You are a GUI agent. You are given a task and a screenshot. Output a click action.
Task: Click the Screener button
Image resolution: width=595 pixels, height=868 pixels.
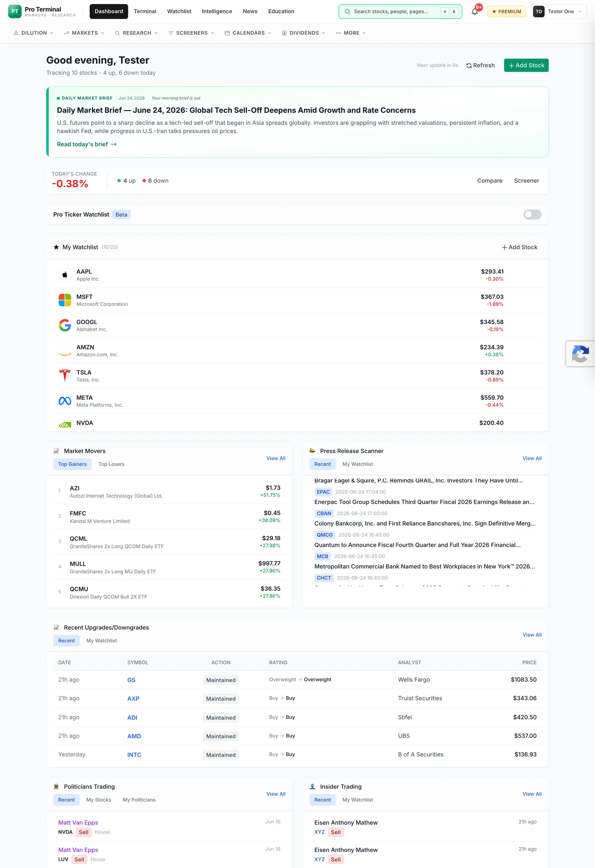tap(526, 180)
